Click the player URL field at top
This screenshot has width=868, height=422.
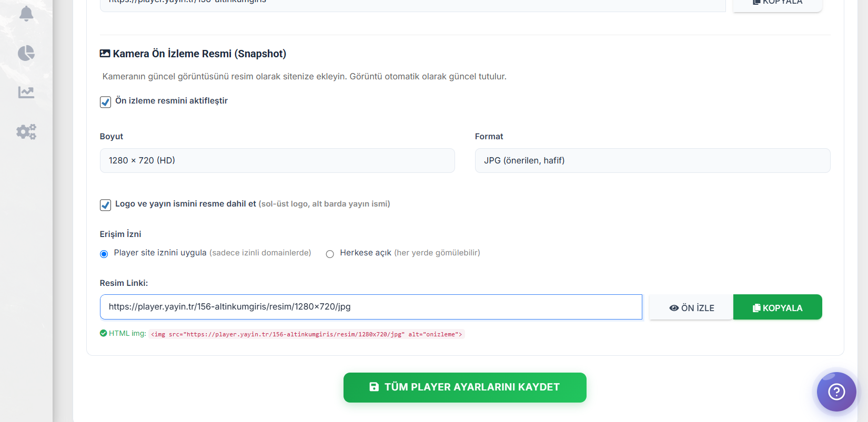pyautogui.click(x=413, y=4)
